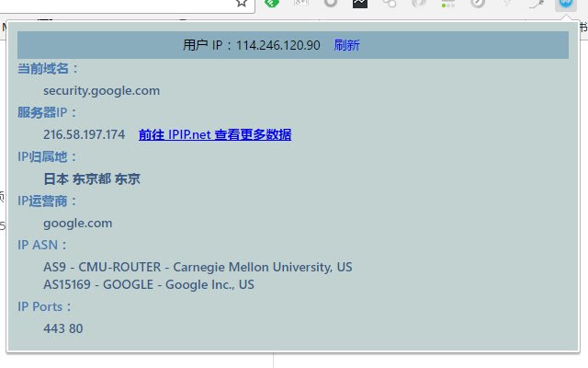Screen dimensions: 588x368
Task: Select the user IP 114.246.120.90 text
Action: (277, 45)
